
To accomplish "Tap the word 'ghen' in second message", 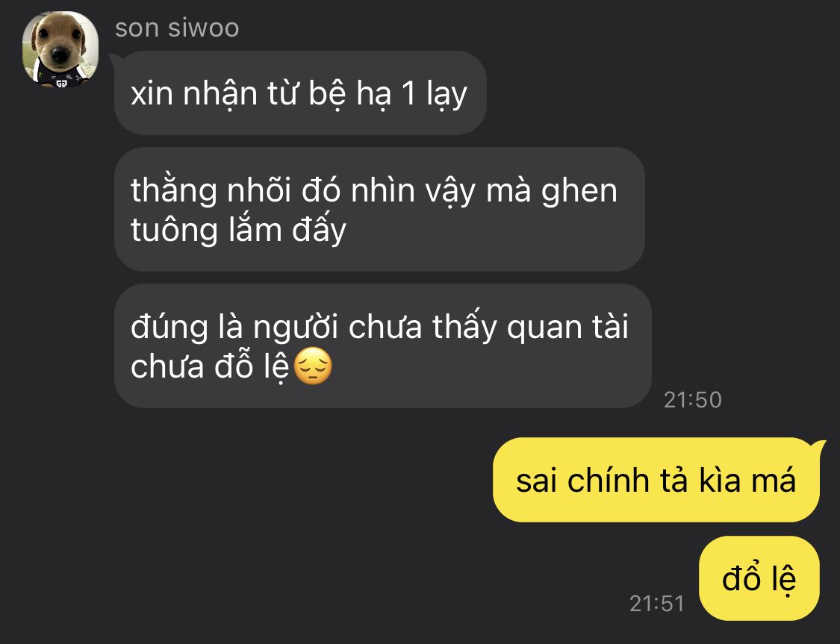I will point(579,192).
